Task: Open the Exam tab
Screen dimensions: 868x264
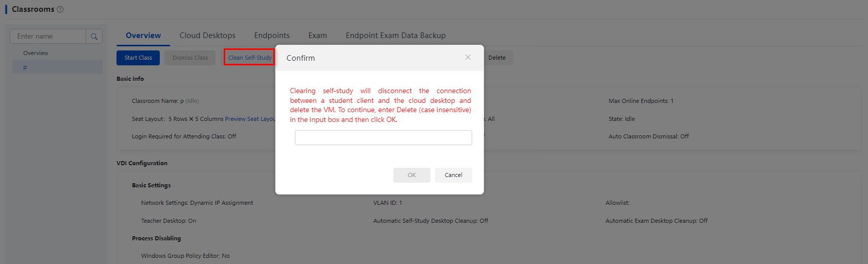Action: click(318, 36)
